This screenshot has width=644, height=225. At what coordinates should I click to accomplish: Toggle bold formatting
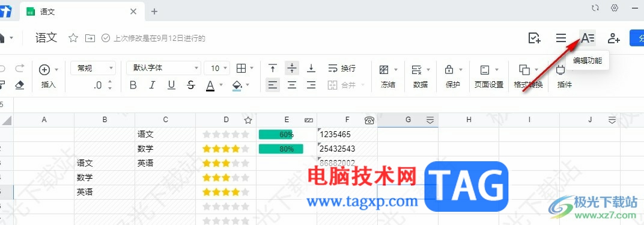[133, 85]
